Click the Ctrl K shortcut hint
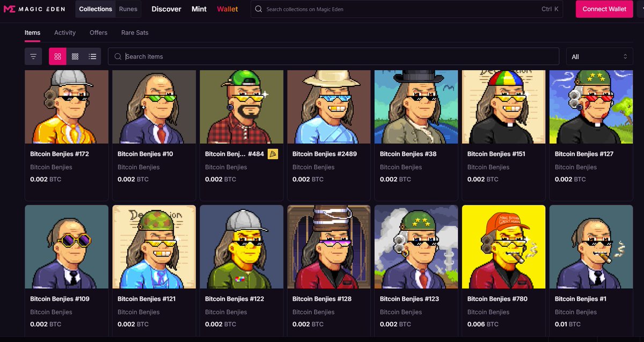 [550, 9]
